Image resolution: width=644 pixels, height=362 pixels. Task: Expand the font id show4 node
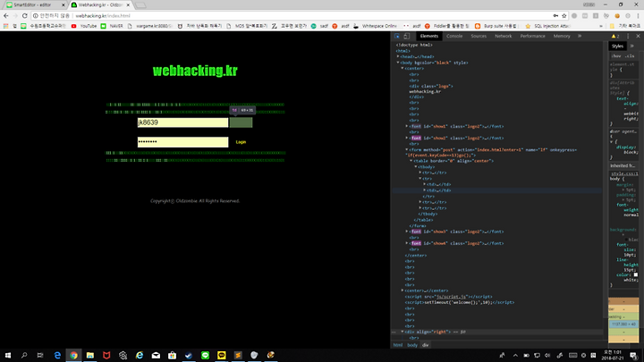(407, 243)
